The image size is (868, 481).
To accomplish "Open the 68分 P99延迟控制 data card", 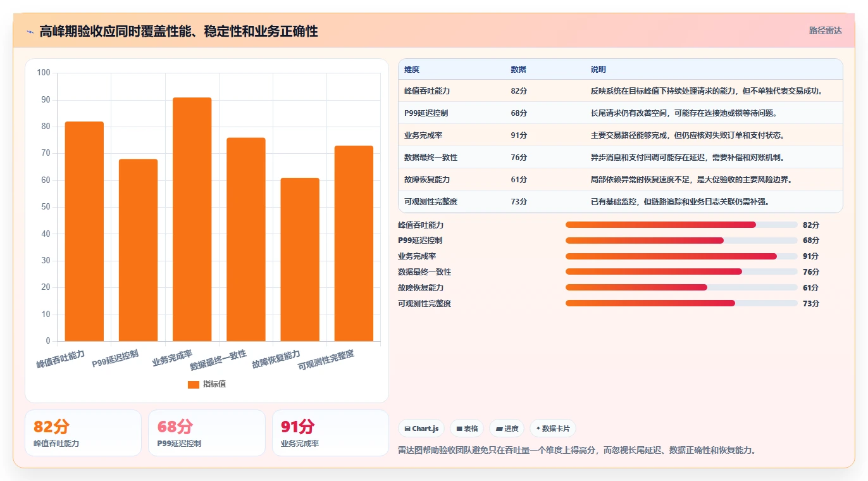I will point(206,433).
